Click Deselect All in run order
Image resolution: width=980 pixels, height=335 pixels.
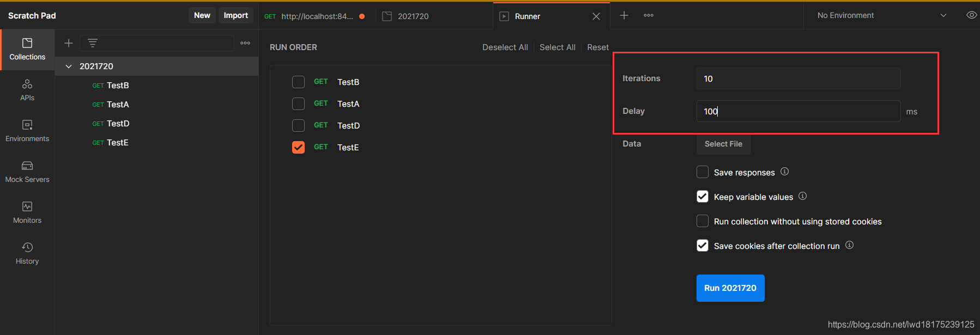505,47
